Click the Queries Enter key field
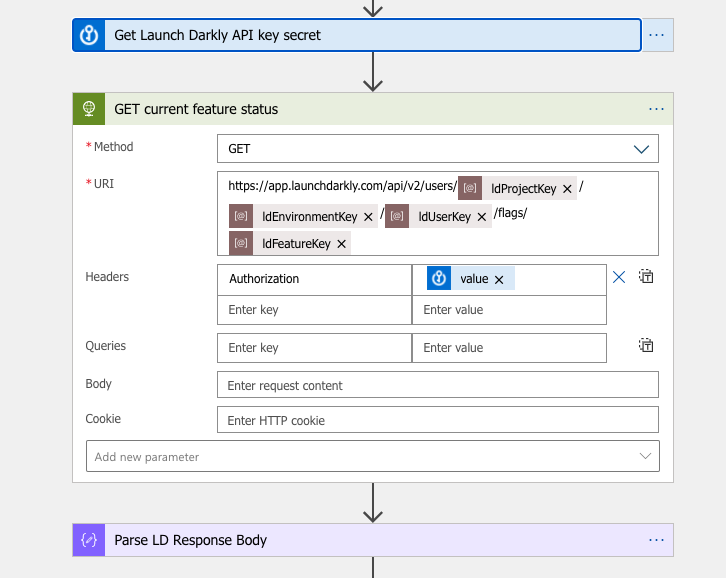Viewport: 726px width, 578px height. [x=314, y=348]
